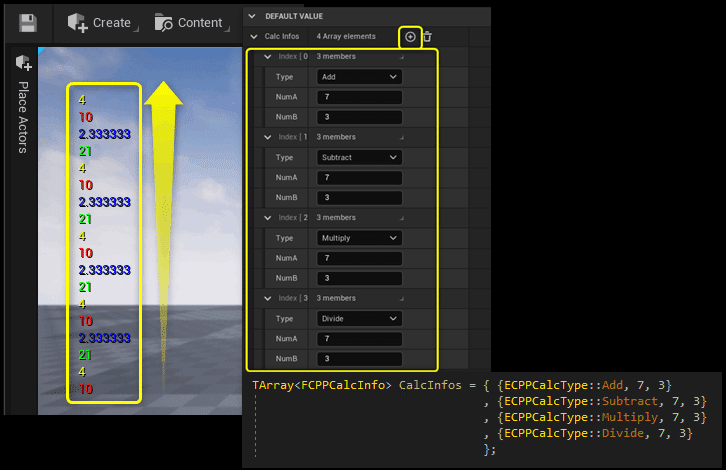726x470 pixels.
Task: Click 'TArray<FCPPCalcInfo>' in the code
Action: click(322, 385)
